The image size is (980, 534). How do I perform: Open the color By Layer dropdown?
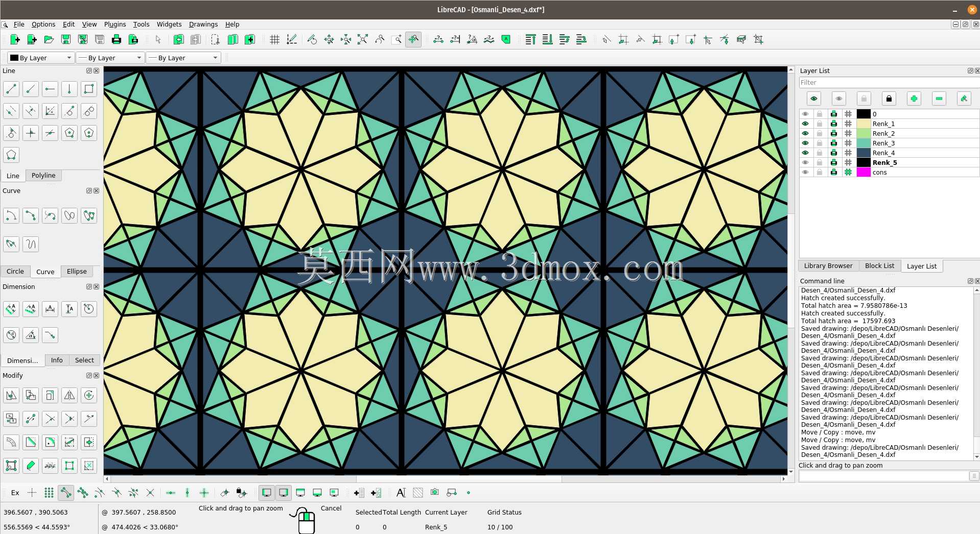pos(41,58)
